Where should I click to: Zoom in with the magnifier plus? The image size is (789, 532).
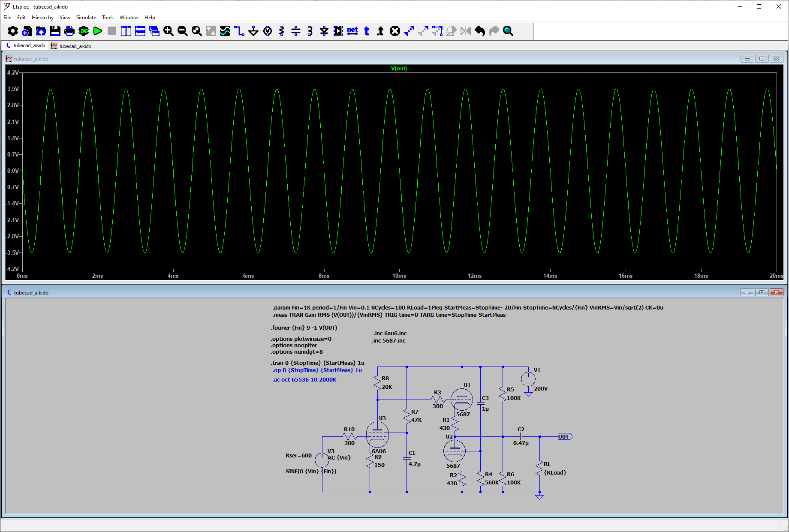(x=169, y=31)
